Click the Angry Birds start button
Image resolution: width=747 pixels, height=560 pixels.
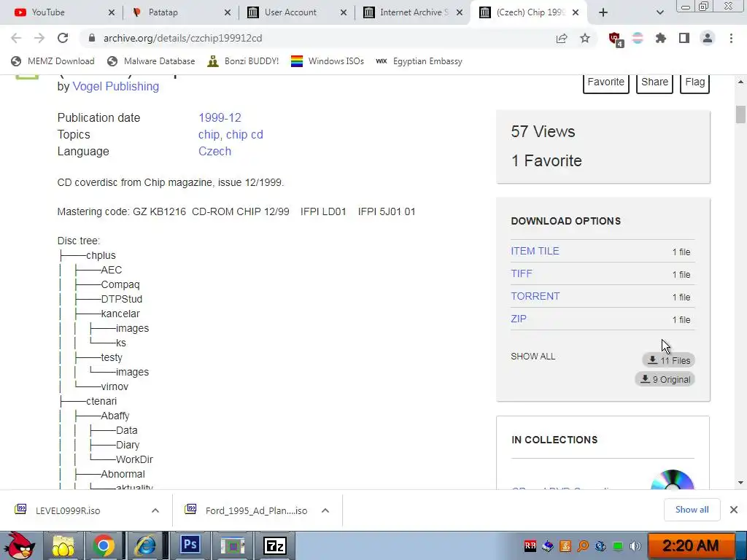(19, 545)
